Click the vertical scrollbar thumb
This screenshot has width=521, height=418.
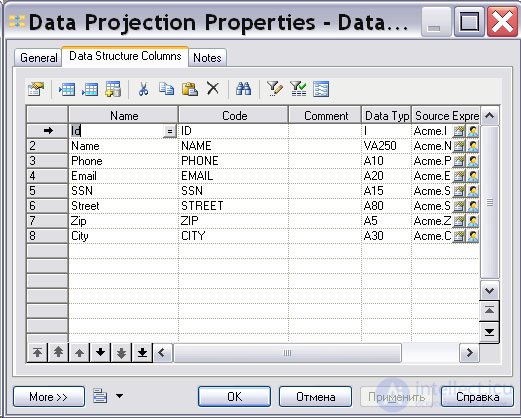(489, 202)
